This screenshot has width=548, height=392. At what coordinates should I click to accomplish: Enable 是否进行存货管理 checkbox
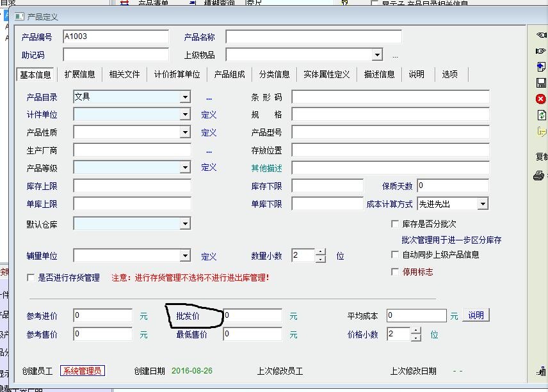[x=31, y=278]
